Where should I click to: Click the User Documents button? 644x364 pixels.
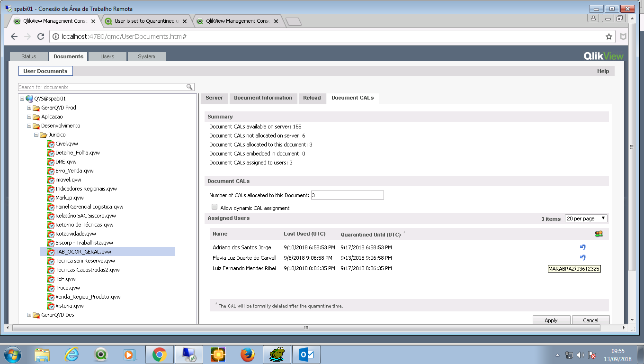point(45,71)
